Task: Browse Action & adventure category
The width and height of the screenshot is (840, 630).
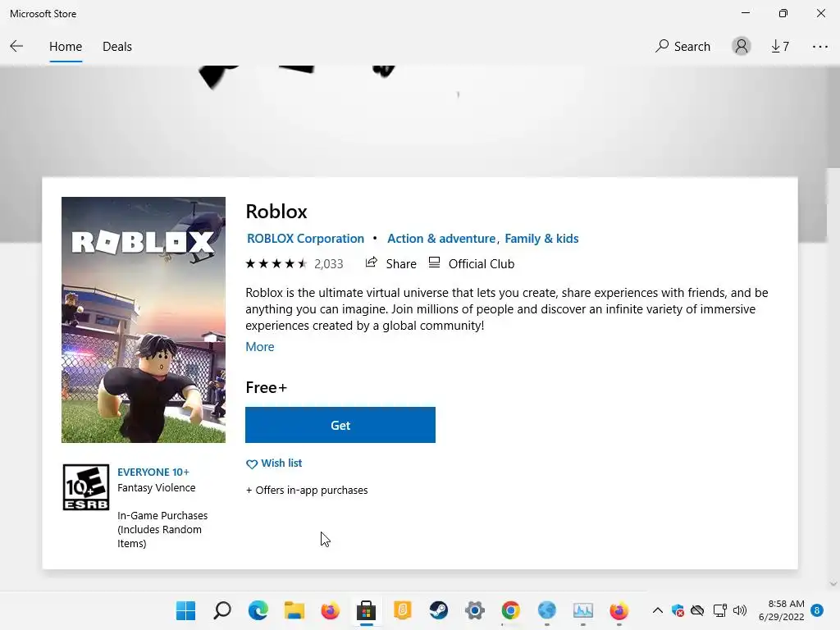Action: click(x=441, y=239)
